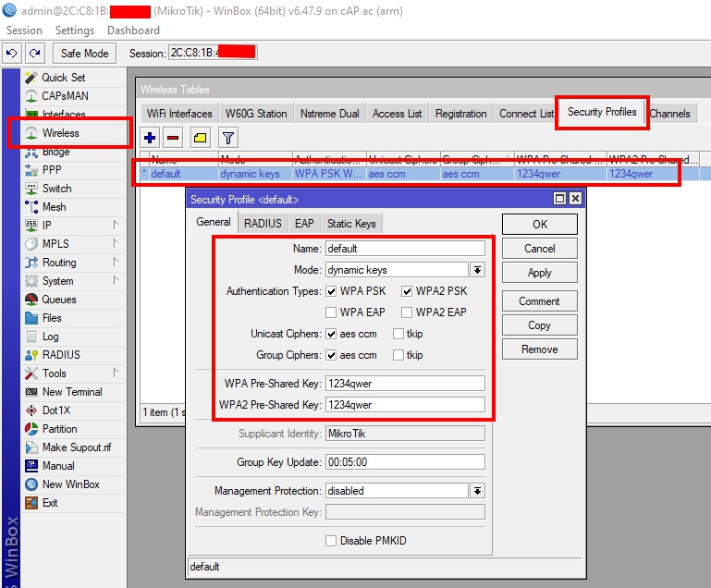Toggle Unicast Ciphers aes ccm checkbox
Viewport: 711px width, 588px height.
pos(332,334)
